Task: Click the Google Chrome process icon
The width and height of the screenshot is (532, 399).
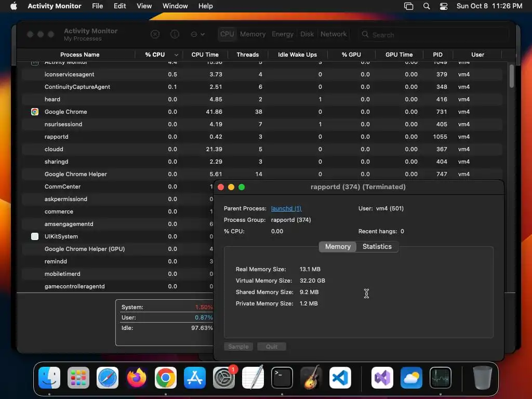Action: (35, 112)
